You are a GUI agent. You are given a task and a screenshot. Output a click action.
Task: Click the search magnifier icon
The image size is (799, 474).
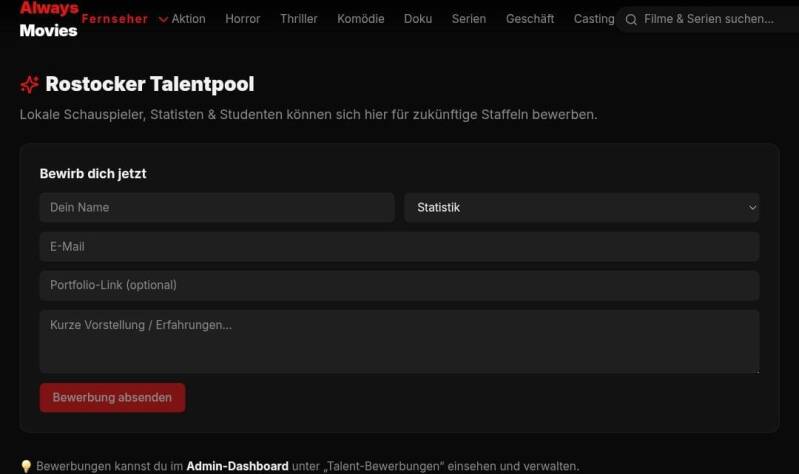tap(631, 20)
